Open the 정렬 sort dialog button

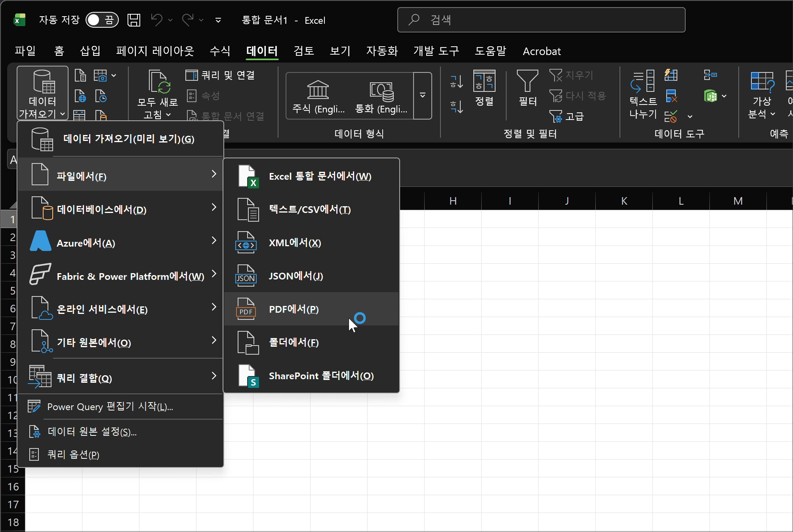(x=484, y=88)
